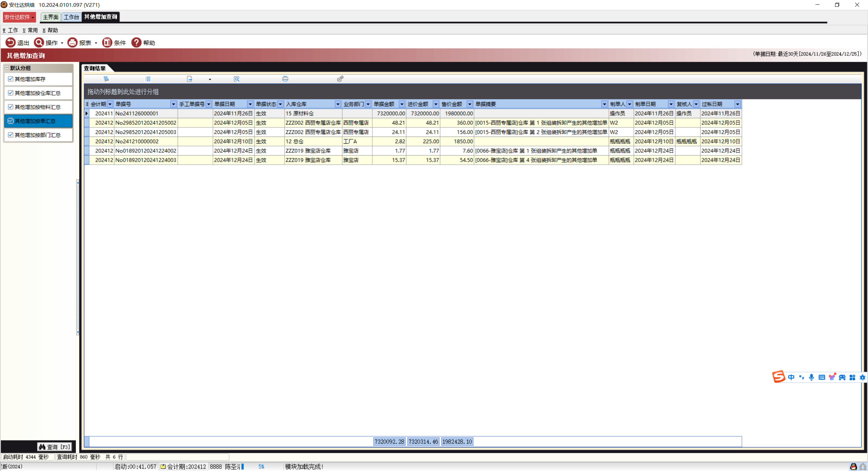This screenshot has width=868, height=471.
Task: Open the 报表 dropdown arrow
Action: coord(96,43)
